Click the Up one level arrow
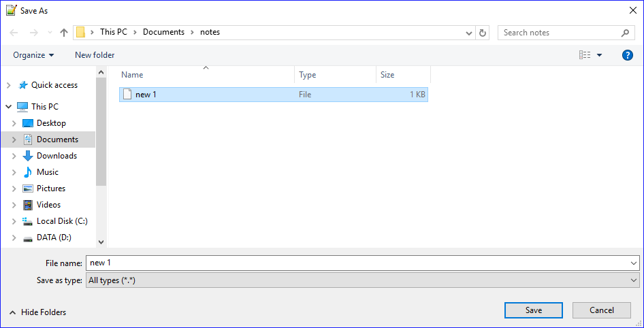644x328 pixels. pos(64,33)
